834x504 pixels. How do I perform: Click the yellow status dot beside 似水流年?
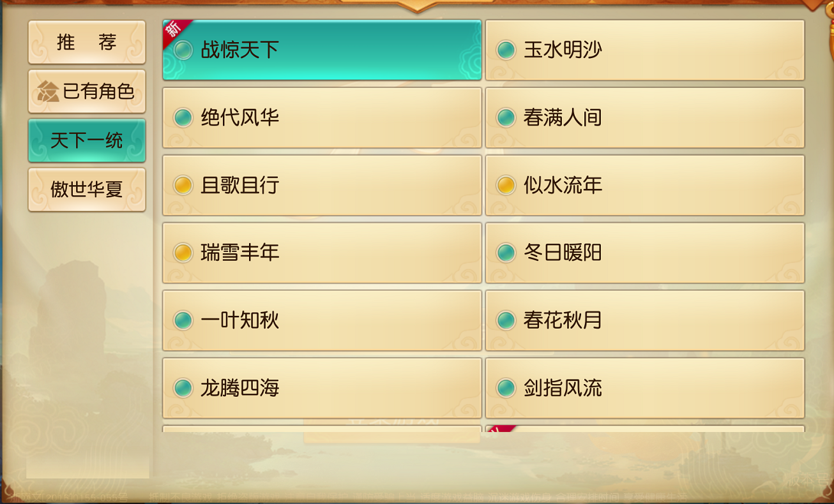click(x=506, y=185)
